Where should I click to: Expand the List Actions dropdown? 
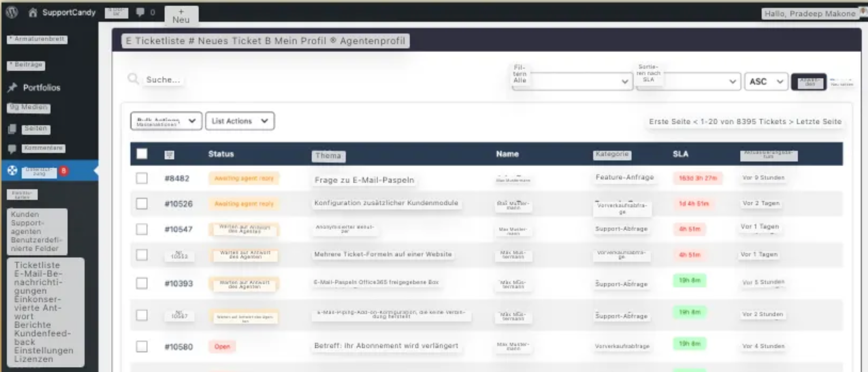click(240, 121)
